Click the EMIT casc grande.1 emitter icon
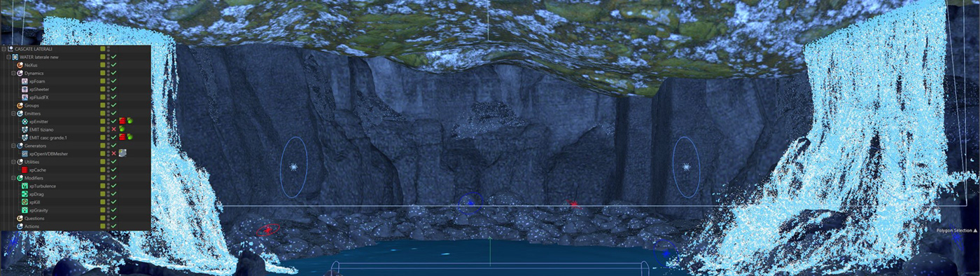Image resolution: width=980 pixels, height=276 pixels. point(24,137)
